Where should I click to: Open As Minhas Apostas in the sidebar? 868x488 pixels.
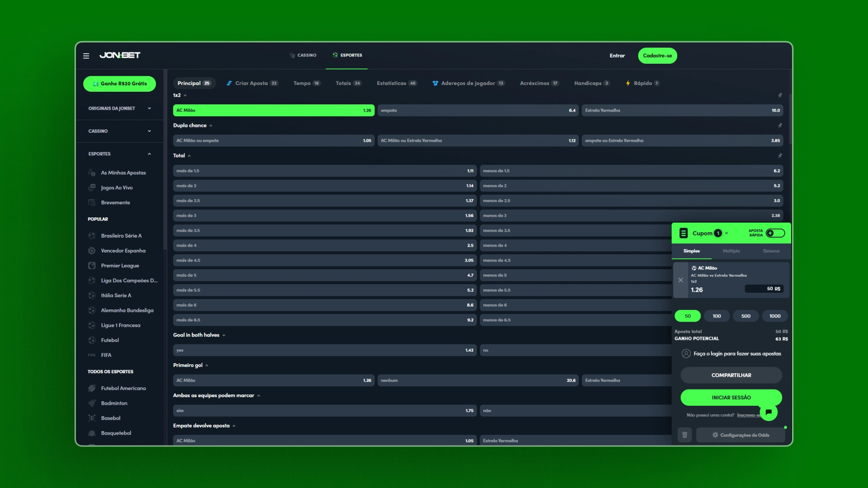[x=123, y=173]
